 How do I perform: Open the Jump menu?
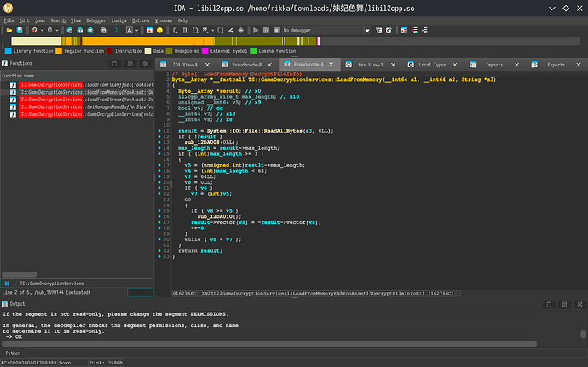point(40,20)
